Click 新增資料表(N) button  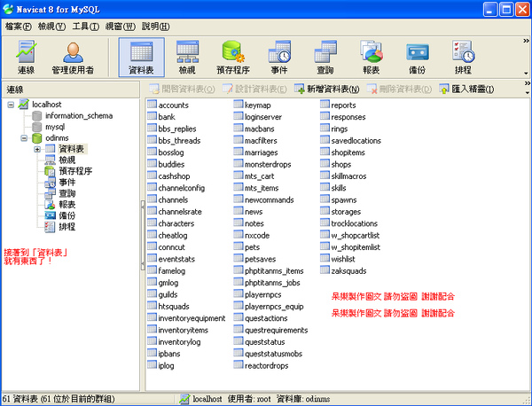327,90
